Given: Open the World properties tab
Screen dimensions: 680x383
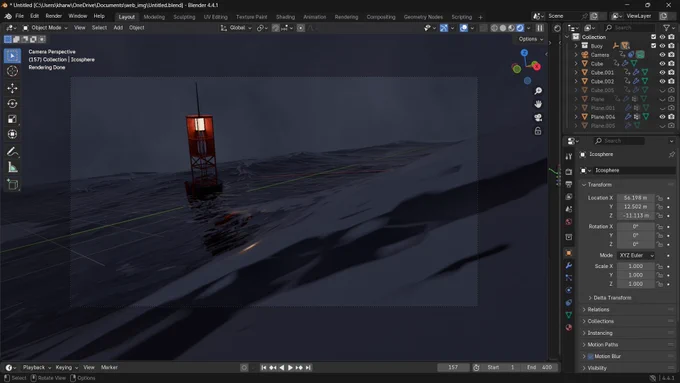Looking at the screenshot, I should 569,222.
